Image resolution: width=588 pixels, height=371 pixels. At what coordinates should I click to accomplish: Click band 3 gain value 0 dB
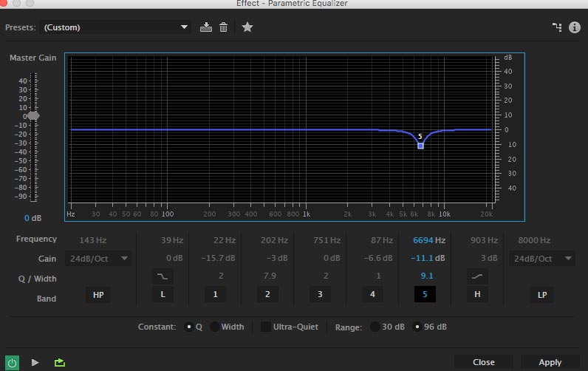pyautogui.click(x=332, y=259)
